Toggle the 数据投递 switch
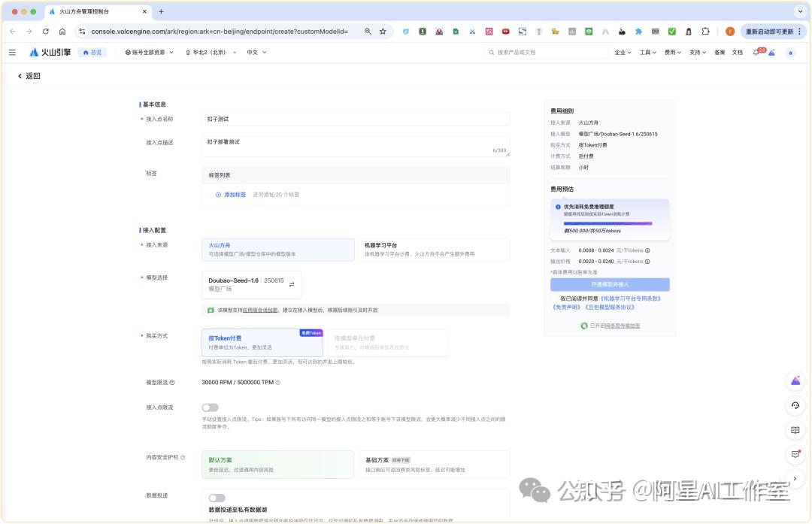The width and height of the screenshot is (812, 524). click(x=217, y=498)
